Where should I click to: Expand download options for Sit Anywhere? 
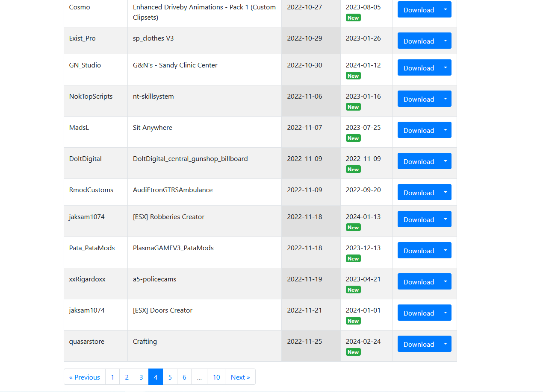click(x=446, y=130)
